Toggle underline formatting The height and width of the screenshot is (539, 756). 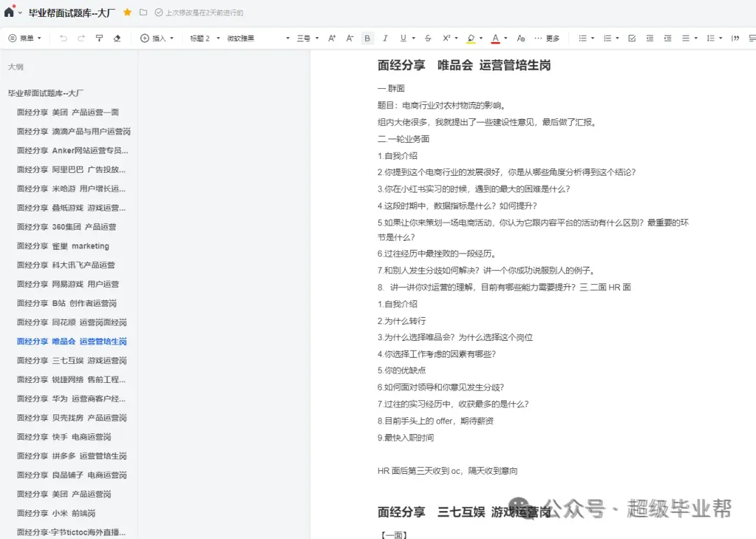403,38
